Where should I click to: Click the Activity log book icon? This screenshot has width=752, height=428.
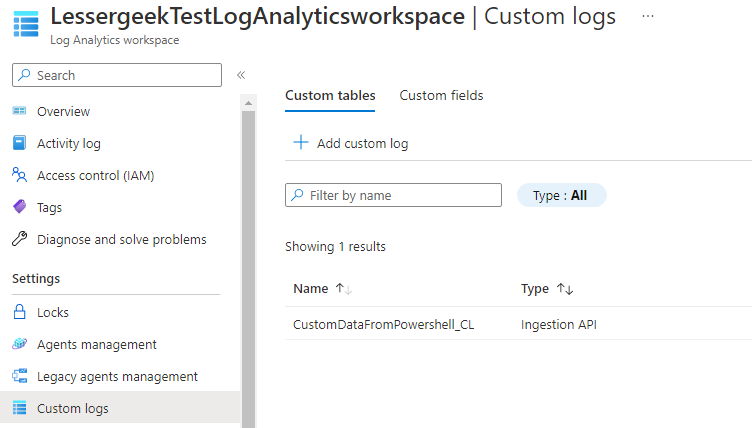pos(19,143)
